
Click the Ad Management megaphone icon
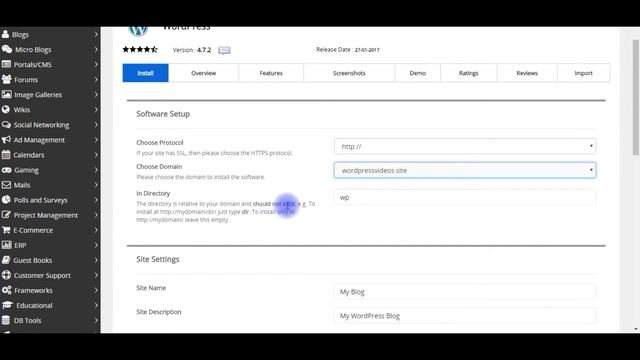click(x=6, y=140)
